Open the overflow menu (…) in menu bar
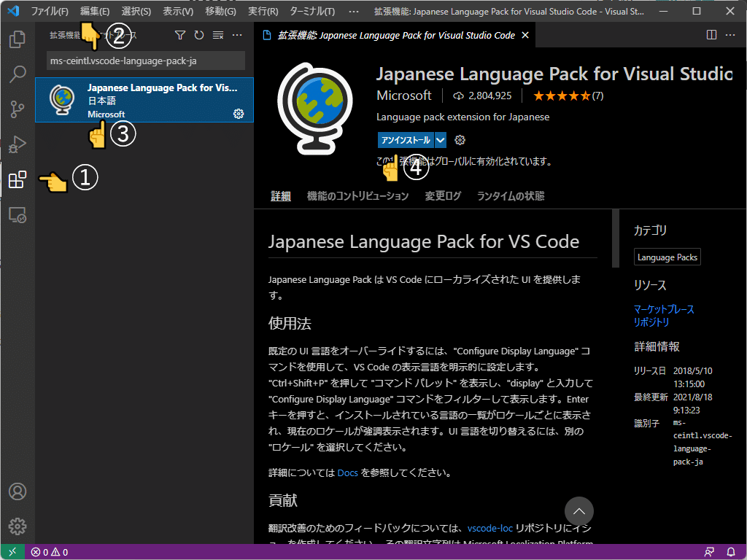The height and width of the screenshot is (560, 747). pyautogui.click(x=354, y=11)
